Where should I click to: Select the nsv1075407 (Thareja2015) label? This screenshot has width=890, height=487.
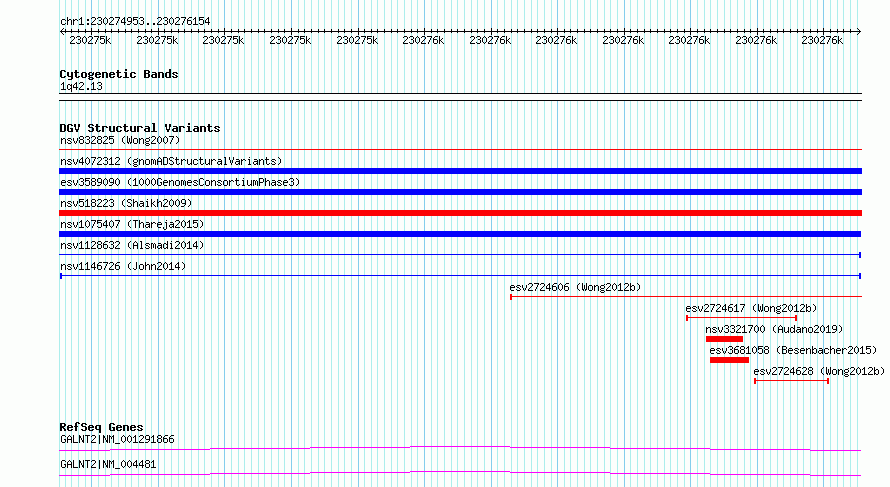click(132, 224)
